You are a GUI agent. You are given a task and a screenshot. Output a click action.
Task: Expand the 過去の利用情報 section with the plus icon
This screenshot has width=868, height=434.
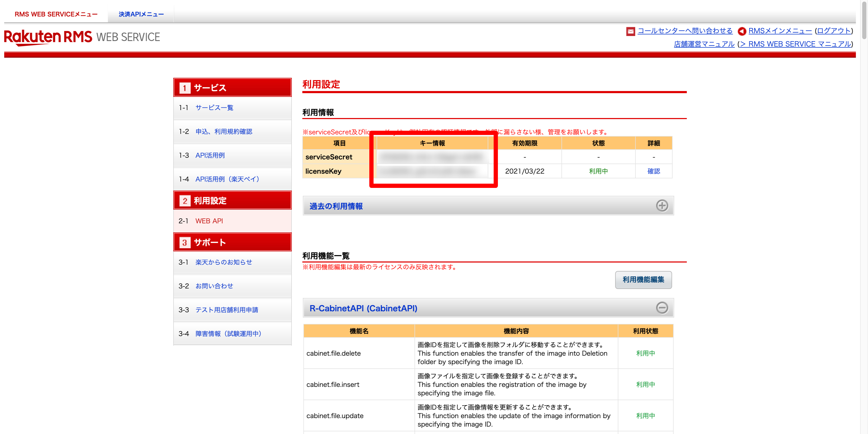point(662,206)
